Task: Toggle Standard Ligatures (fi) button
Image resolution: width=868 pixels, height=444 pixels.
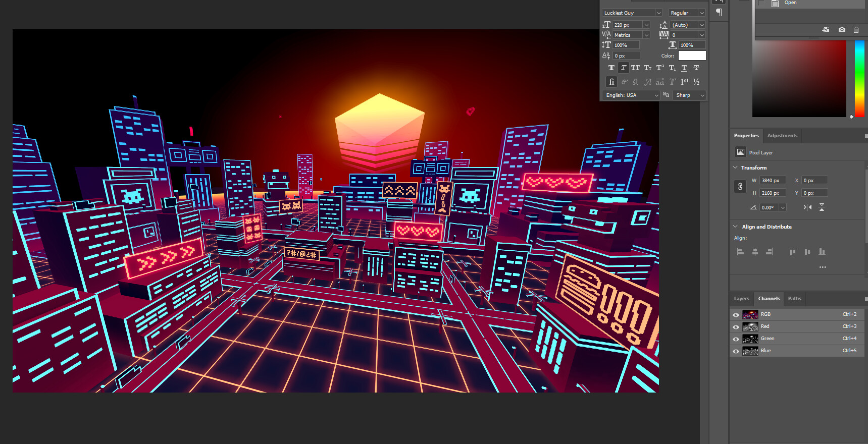Action: pos(611,82)
